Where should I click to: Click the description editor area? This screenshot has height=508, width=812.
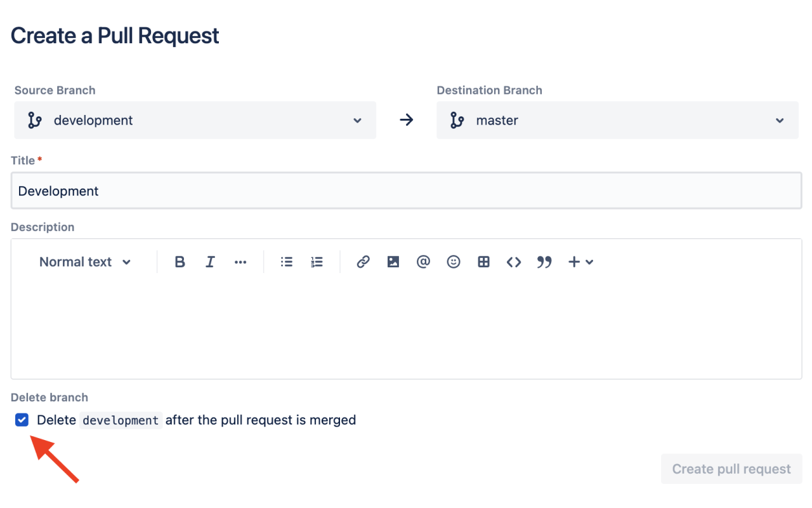[x=406, y=324]
